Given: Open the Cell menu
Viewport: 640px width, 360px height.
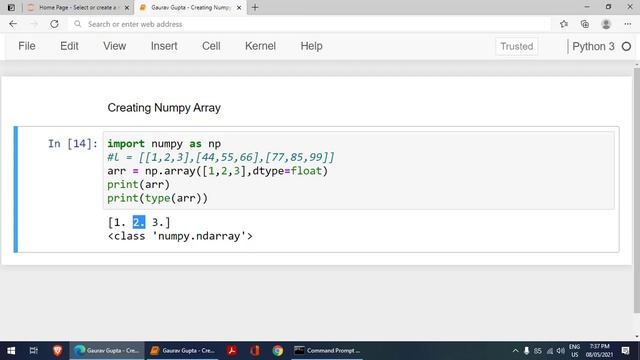Looking at the screenshot, I should coord(211,46).
